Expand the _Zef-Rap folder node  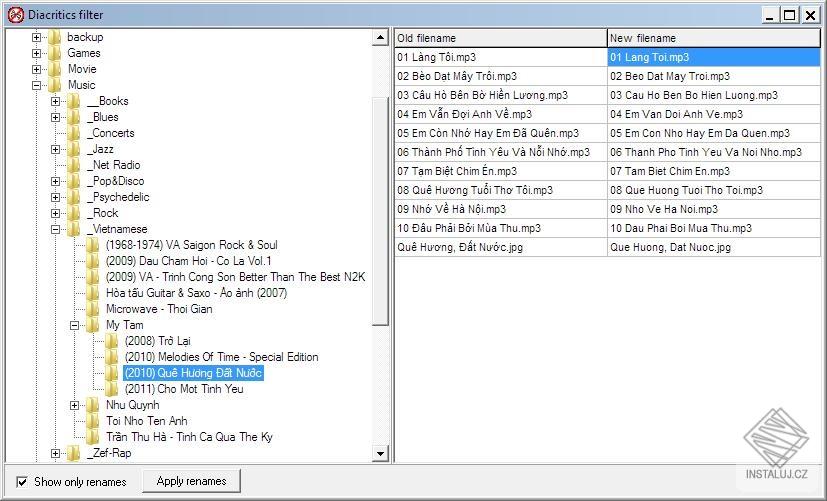pos(55,454)
